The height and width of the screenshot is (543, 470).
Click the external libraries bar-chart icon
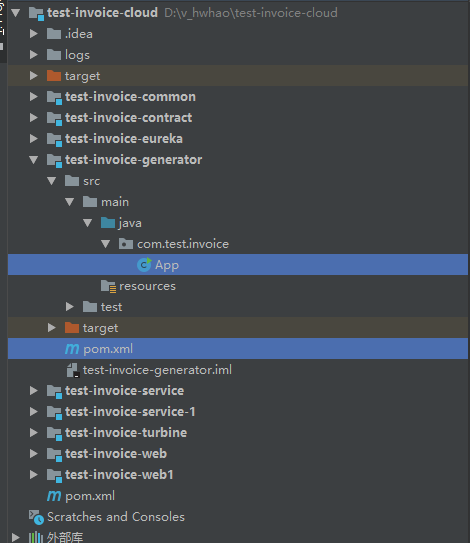36,537
